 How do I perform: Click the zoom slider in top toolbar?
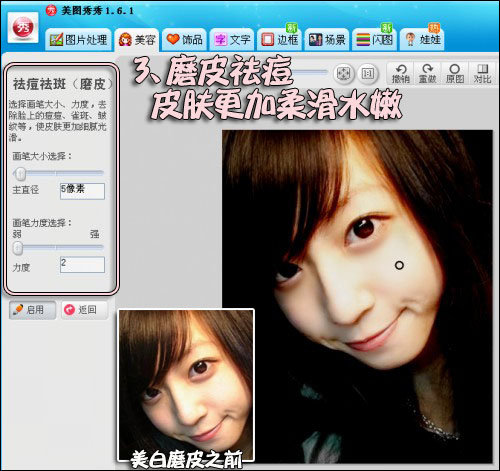(310, 71)
